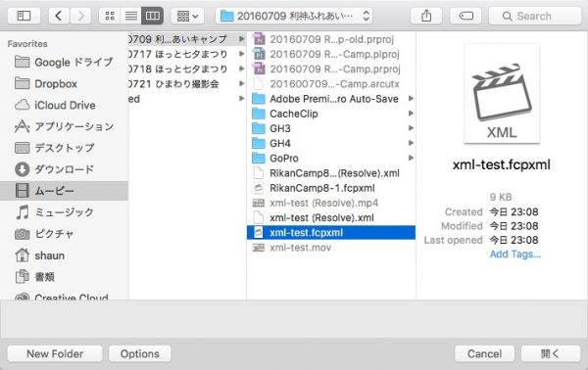Open the shaun home folder
The width and height of the screenshot is (588, 370).
click(x=64, y=255)
